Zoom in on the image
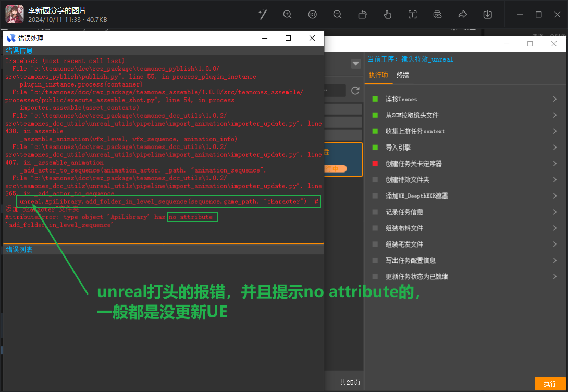The height and width of the screenshot is (392, 568). (x=287, y=15)
